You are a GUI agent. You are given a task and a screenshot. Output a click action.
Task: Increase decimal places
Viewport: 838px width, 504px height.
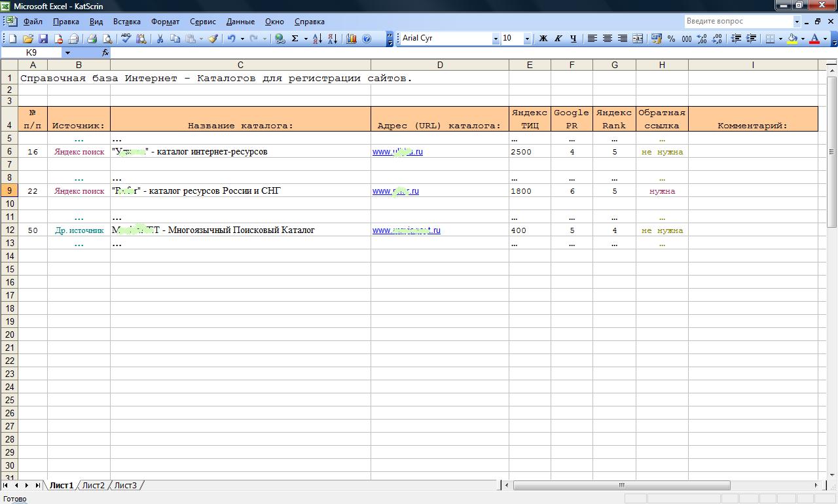701,39
